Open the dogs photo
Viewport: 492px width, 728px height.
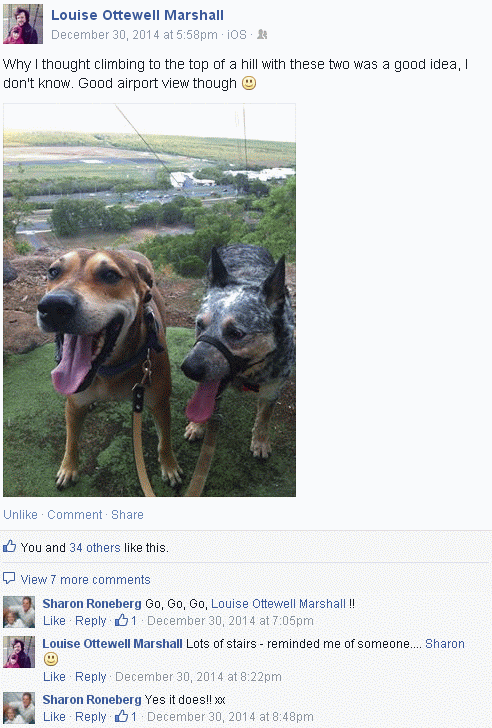(149, 300)
